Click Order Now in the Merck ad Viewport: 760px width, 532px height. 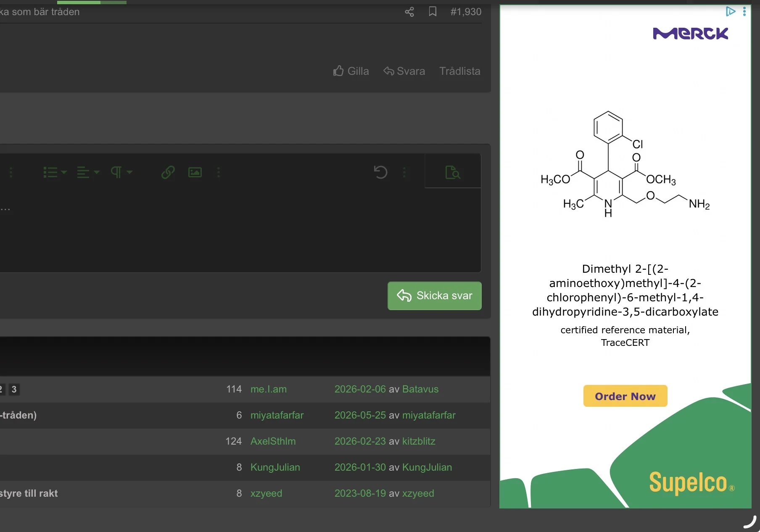tap(625, 396)
